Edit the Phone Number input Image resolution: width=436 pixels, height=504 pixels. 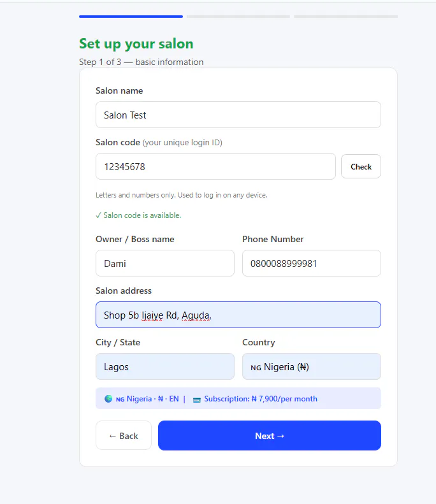pos(312,263)
